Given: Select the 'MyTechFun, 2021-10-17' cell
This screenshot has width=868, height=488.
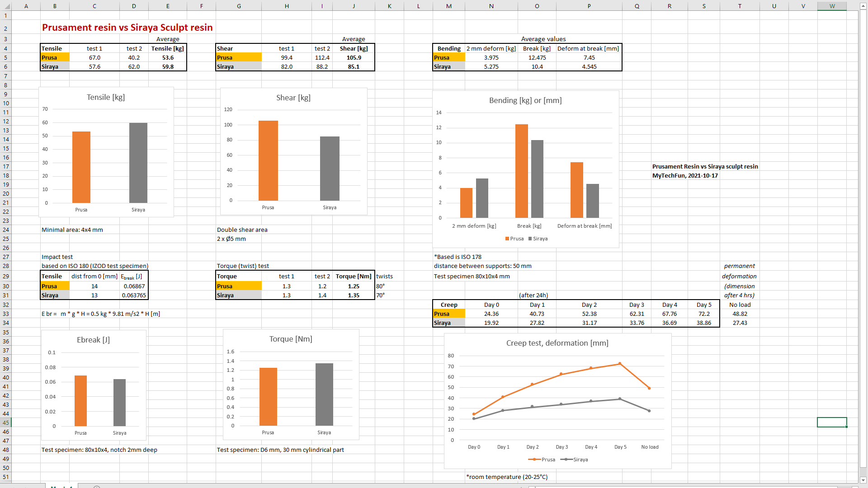Looking at the screenshot, I should (x=685, y=175).
